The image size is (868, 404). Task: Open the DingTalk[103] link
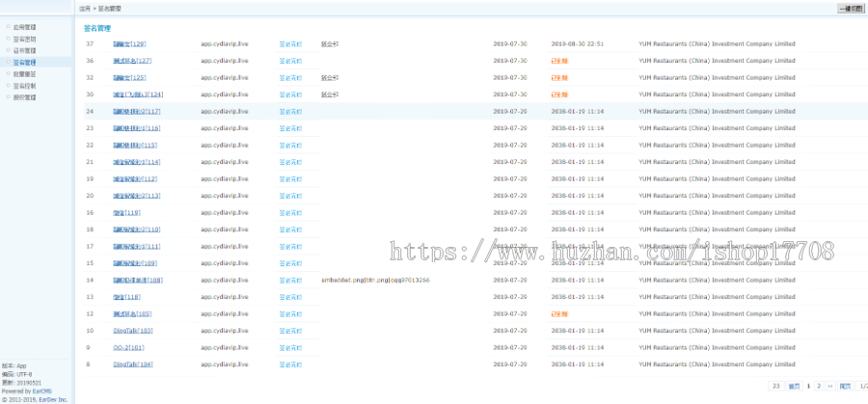[133, 331]
